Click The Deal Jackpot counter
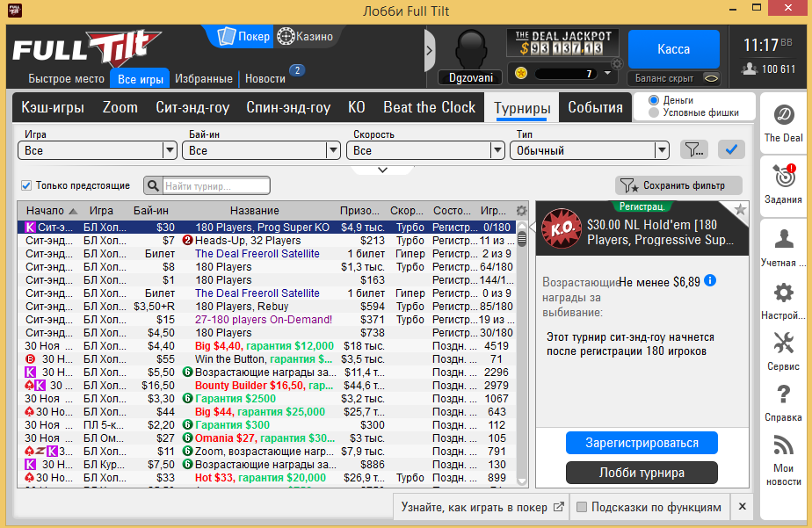812x528 pixels. coord(563,43)
